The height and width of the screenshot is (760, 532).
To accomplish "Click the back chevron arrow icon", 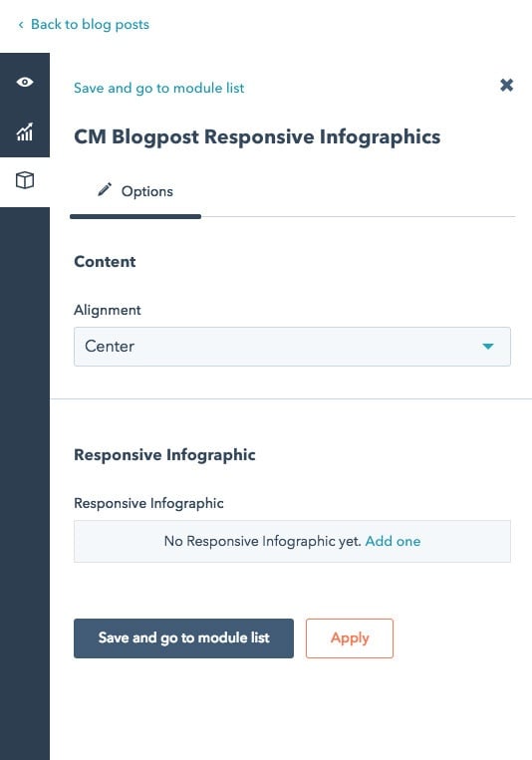I will coord(21,25).
